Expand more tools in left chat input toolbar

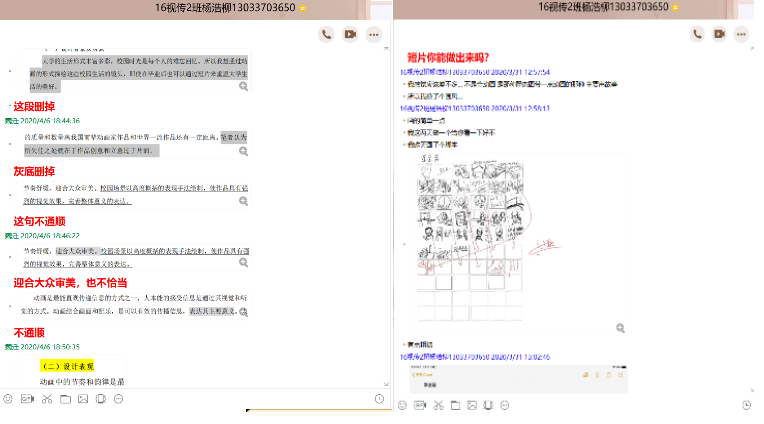tap(119, 400)
